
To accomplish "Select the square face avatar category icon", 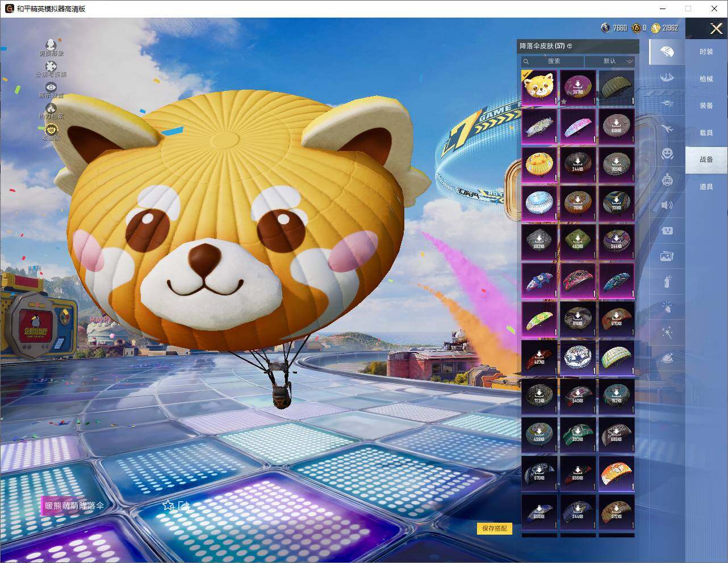I will (667, 230).
